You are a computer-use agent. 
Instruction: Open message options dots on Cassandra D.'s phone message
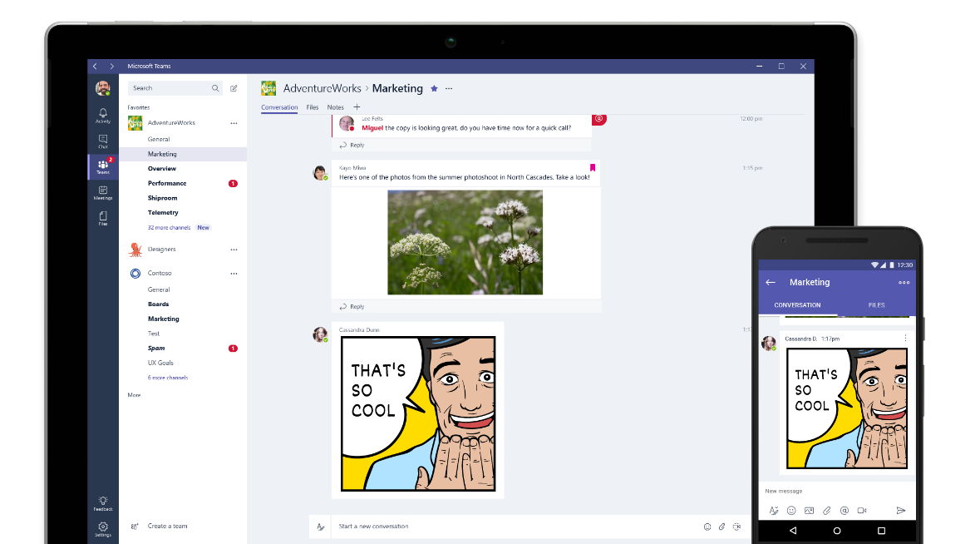coord(906,339)
